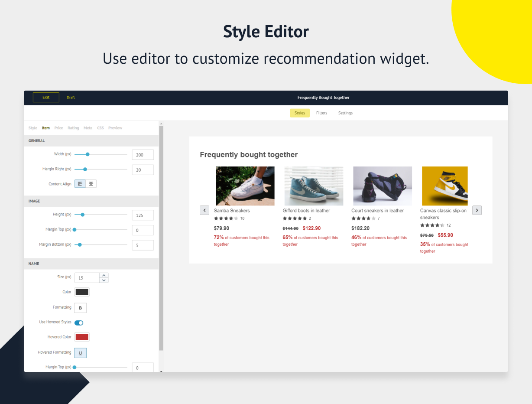
Task: Click the Canvas slip-on star rating
Action: pos(432,225)
